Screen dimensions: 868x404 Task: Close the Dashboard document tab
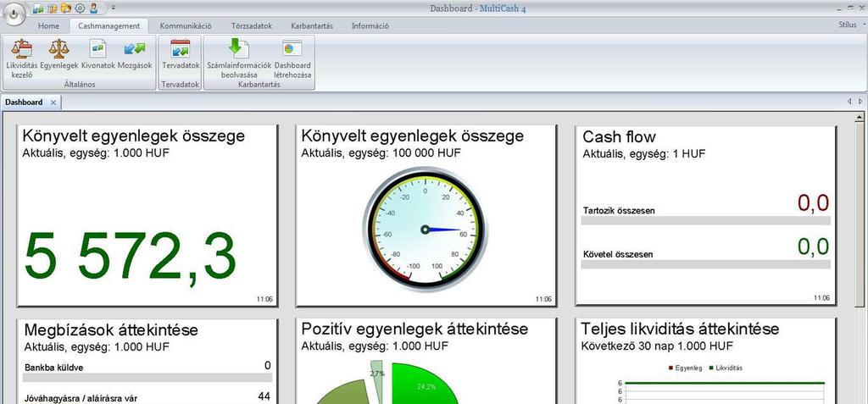(x=53, y=102)
